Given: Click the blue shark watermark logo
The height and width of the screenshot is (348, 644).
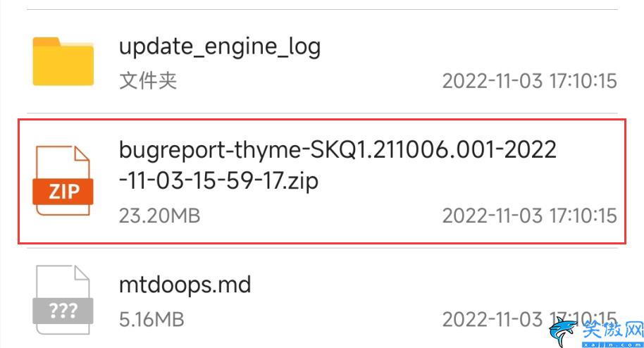Looking at the screenshot, I should tap(564, 332).
